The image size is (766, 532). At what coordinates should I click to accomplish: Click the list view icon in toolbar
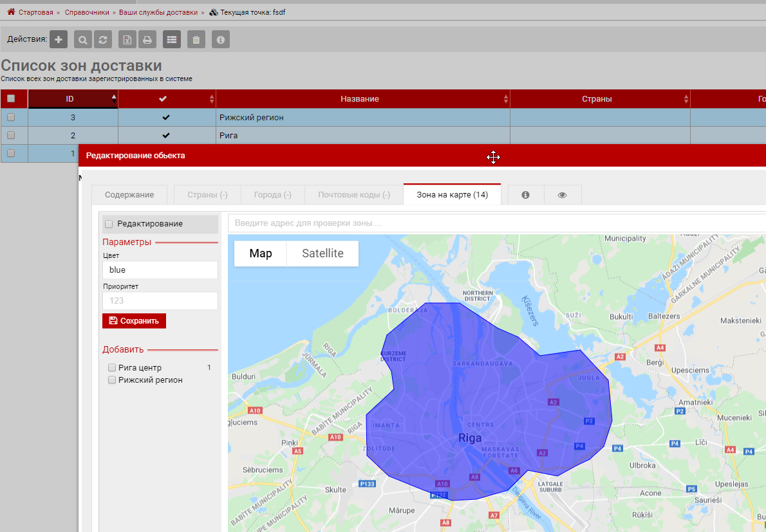171,40
